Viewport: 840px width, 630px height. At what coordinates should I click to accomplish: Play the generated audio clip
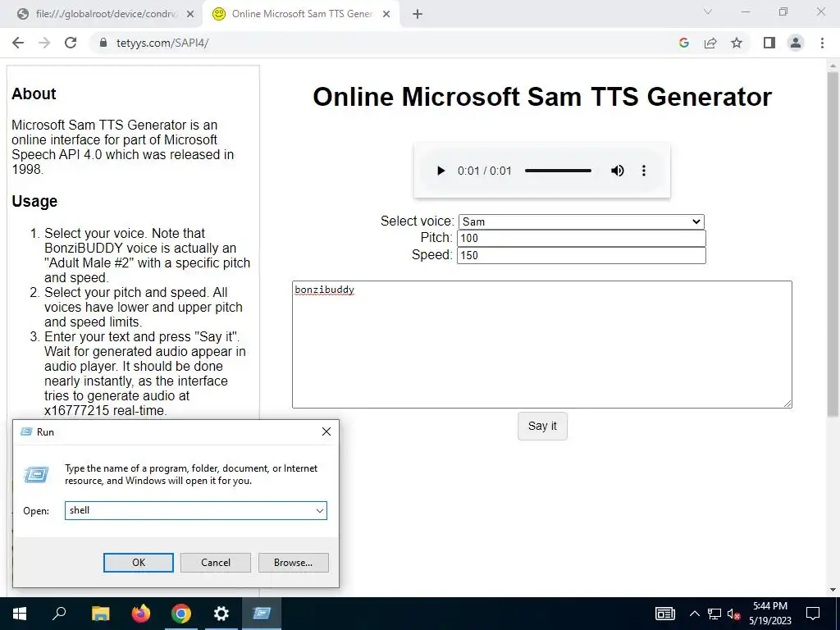(x=441, y=171)
